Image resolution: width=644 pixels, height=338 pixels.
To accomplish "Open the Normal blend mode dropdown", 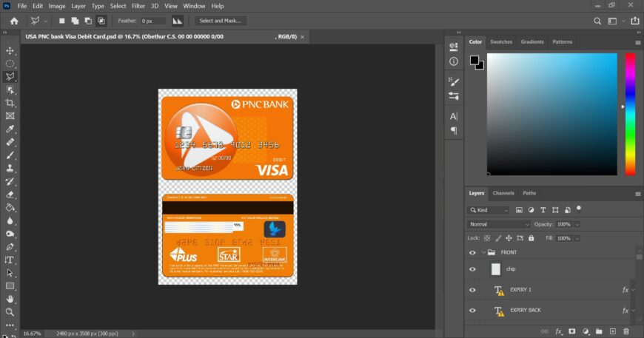I will 499,224.
